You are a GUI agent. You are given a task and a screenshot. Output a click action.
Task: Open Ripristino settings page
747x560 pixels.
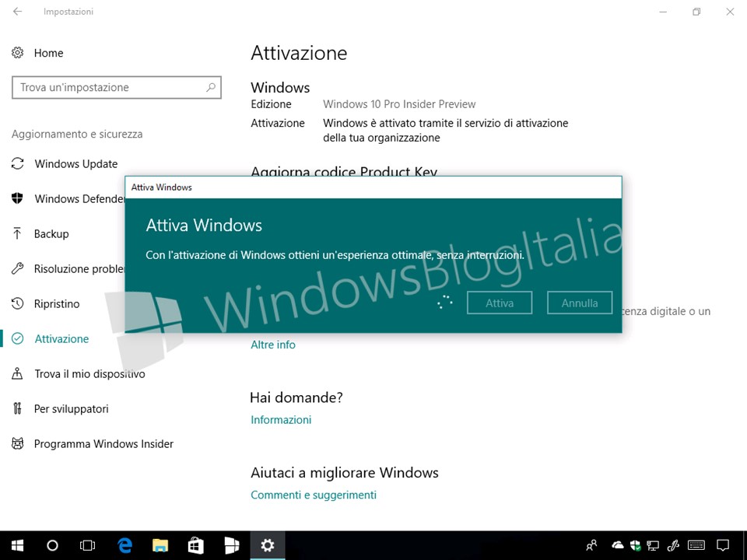tap(57, 304)
